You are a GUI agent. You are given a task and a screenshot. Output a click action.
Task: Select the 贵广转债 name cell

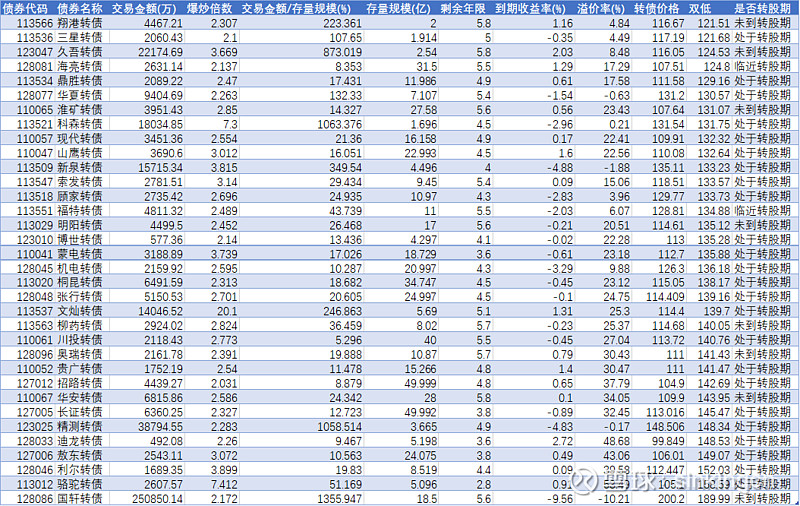pyautogui.click(x=79, y=369)
